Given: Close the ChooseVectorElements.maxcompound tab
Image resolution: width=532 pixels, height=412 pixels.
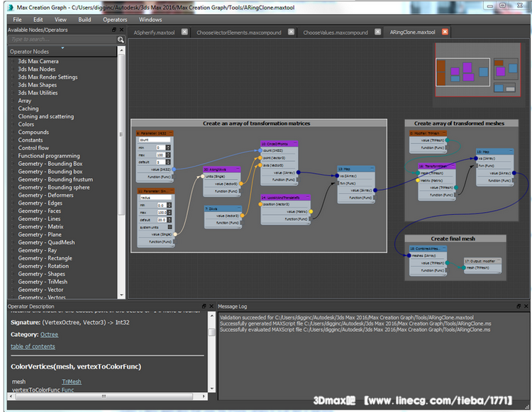Looking at the screenshot, I should (x=291, y=32).
